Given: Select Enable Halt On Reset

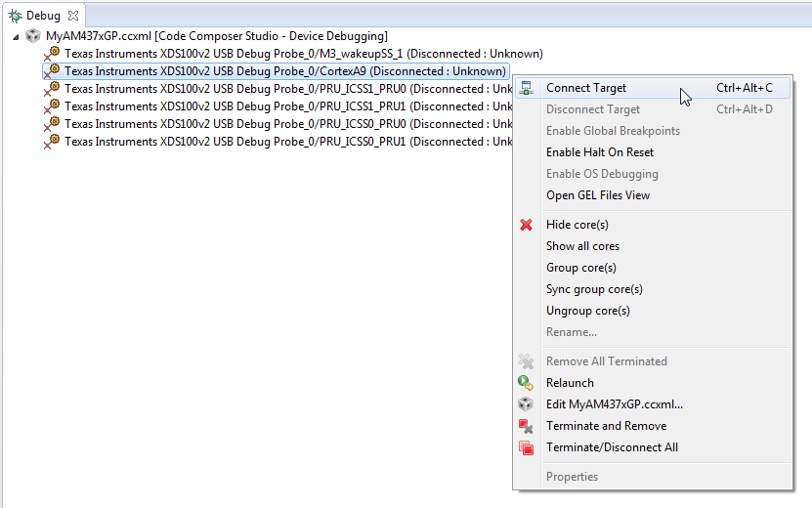Looking at the screenshot, I should click(x=599, y=152).
